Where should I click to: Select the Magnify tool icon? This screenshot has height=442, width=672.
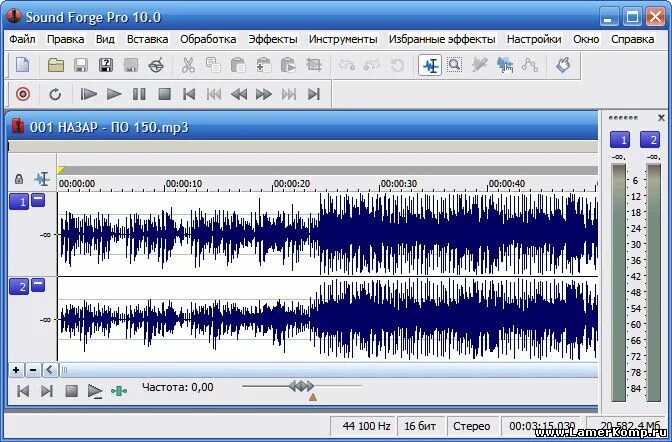click(455, 65)
